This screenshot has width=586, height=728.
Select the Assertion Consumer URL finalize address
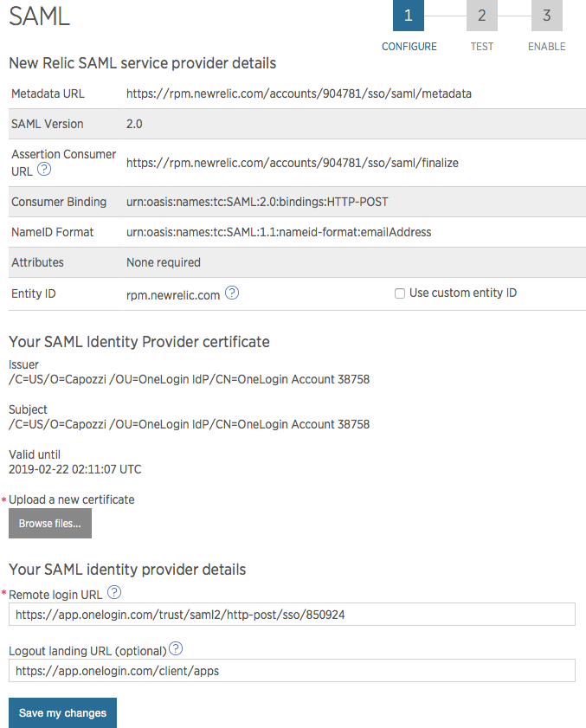tap(292, 163)
